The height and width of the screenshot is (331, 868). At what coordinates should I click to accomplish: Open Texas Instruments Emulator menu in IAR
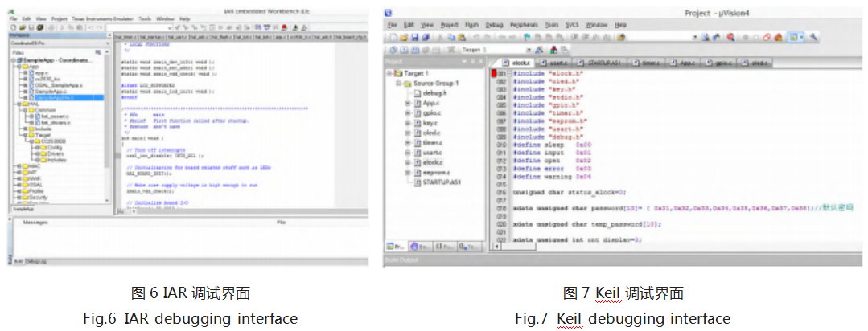(102, 18)
